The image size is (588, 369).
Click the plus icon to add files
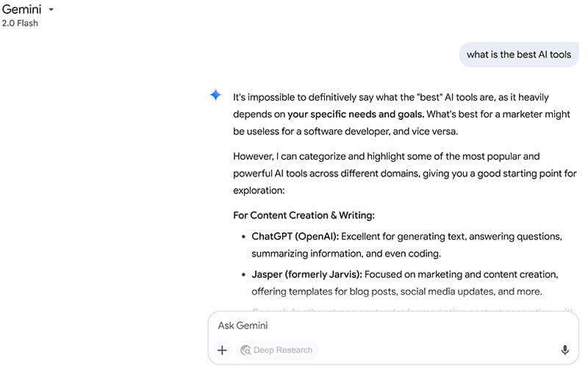(x=223, y=350)
